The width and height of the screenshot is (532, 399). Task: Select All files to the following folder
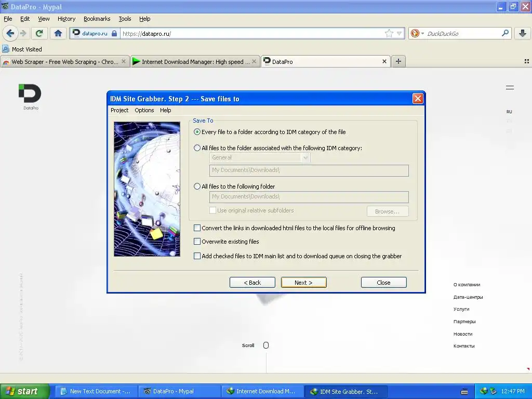[197, 187]
